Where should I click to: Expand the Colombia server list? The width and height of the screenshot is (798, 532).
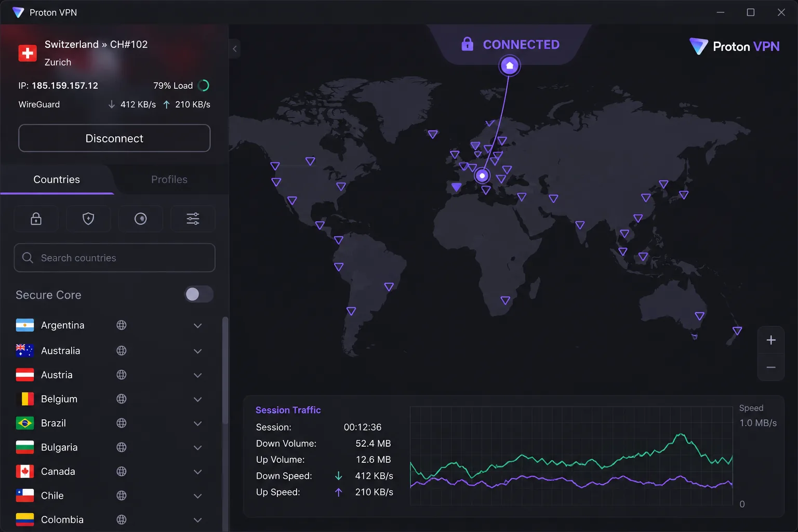point(197,520)
